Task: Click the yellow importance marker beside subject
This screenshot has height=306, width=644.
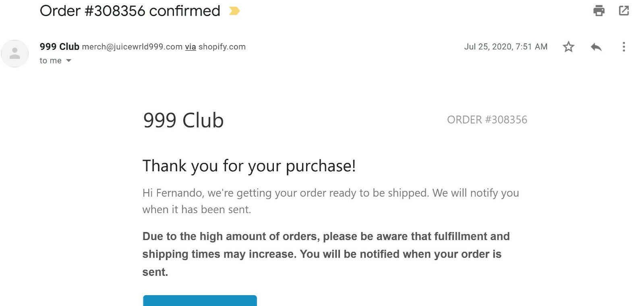Action: [x=234, y=11]
